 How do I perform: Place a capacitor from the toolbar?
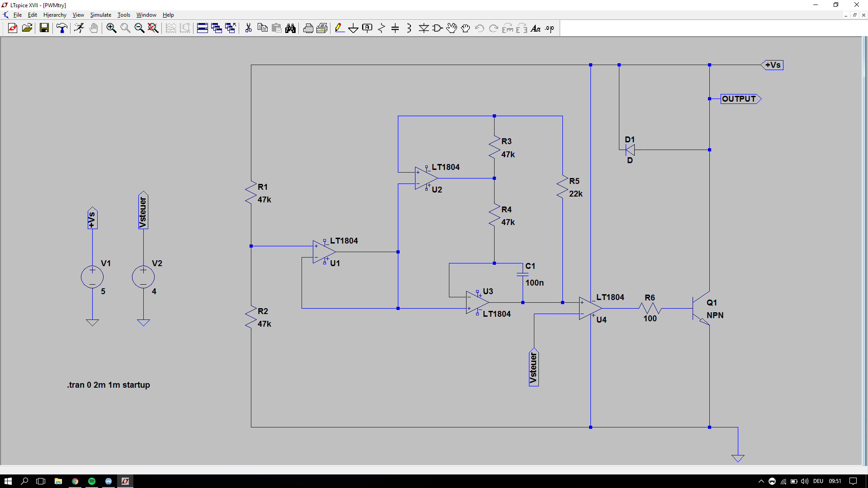[x=395, y=28]
